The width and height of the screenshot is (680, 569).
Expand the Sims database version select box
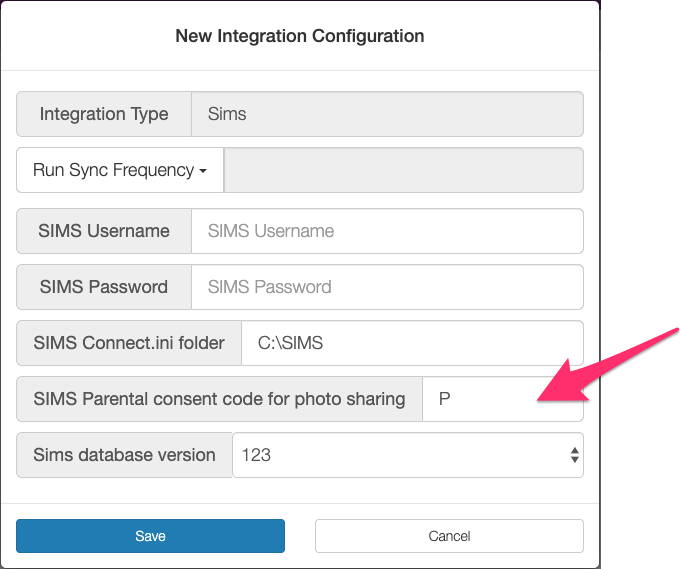pyautogui.click(x=407, y=455)
